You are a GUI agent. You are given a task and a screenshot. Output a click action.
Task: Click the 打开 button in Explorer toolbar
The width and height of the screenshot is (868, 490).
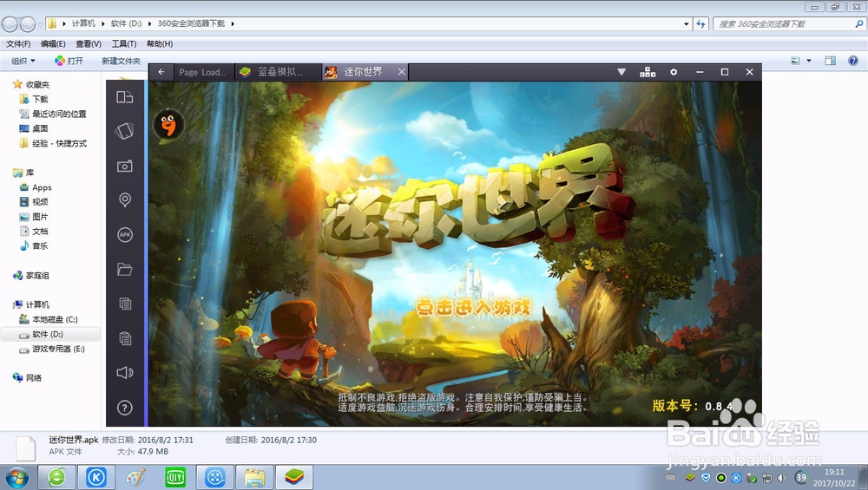click(69, 61)
